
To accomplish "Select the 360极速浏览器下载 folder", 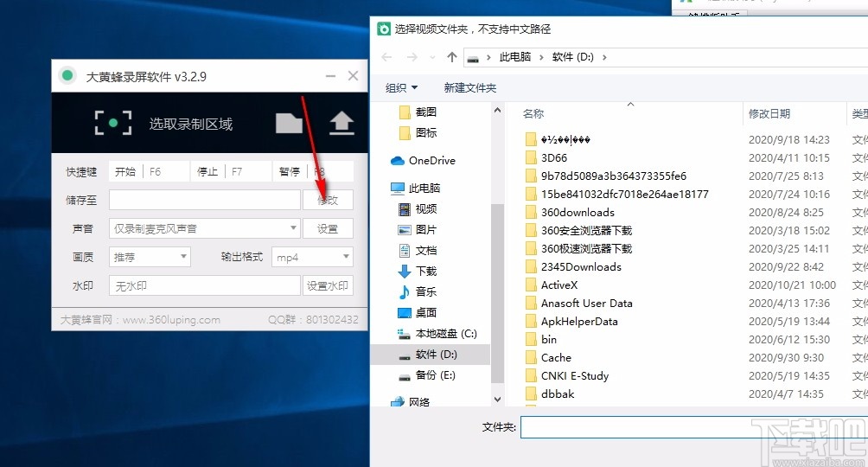I will pos(586,249).
